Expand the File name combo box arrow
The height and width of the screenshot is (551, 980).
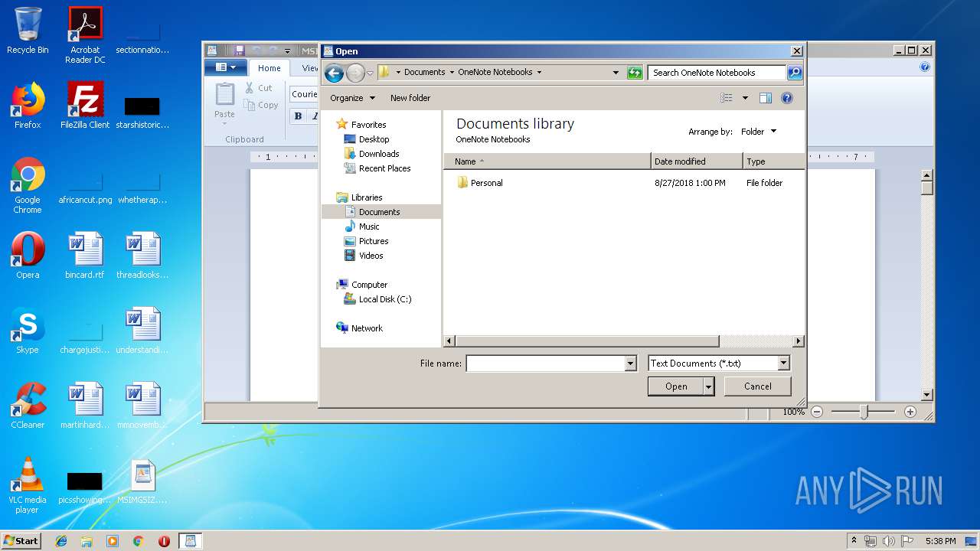[631, 364]
